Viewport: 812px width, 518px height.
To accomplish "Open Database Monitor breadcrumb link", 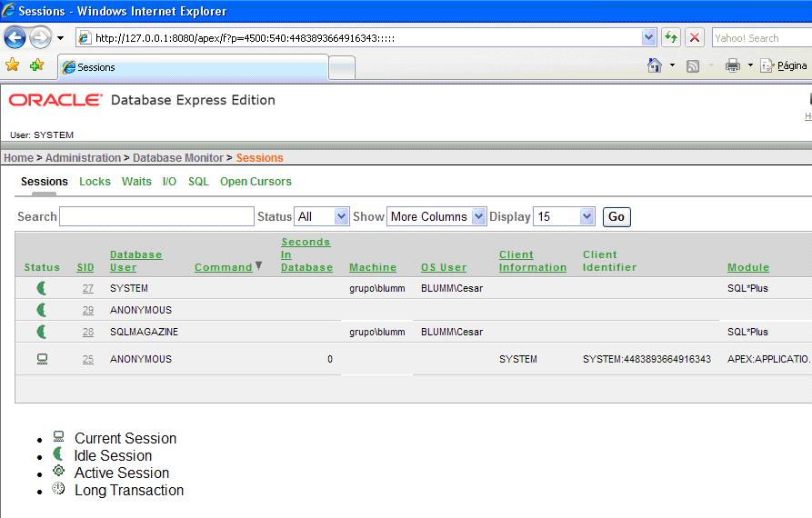I will click(x=177, y=158).
